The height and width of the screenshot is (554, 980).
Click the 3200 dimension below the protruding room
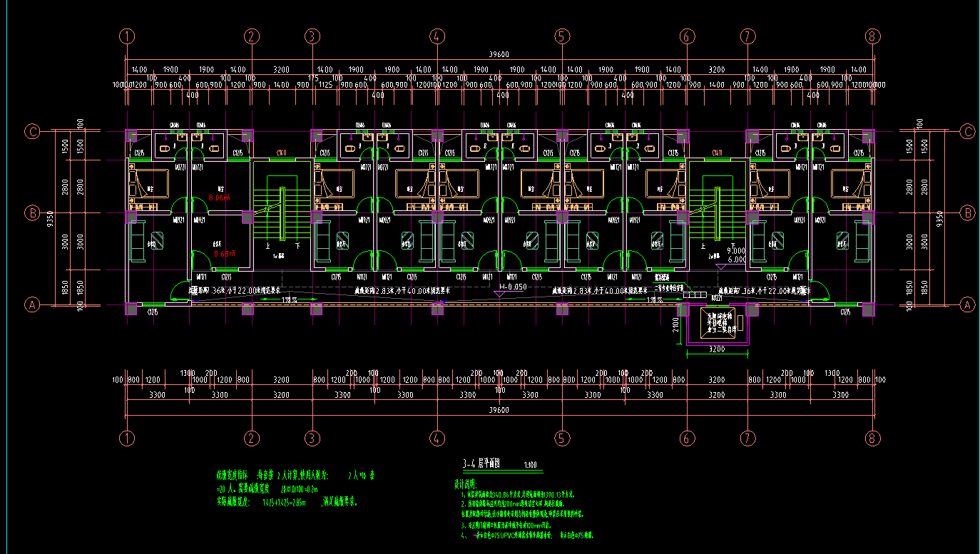[715, 349]
